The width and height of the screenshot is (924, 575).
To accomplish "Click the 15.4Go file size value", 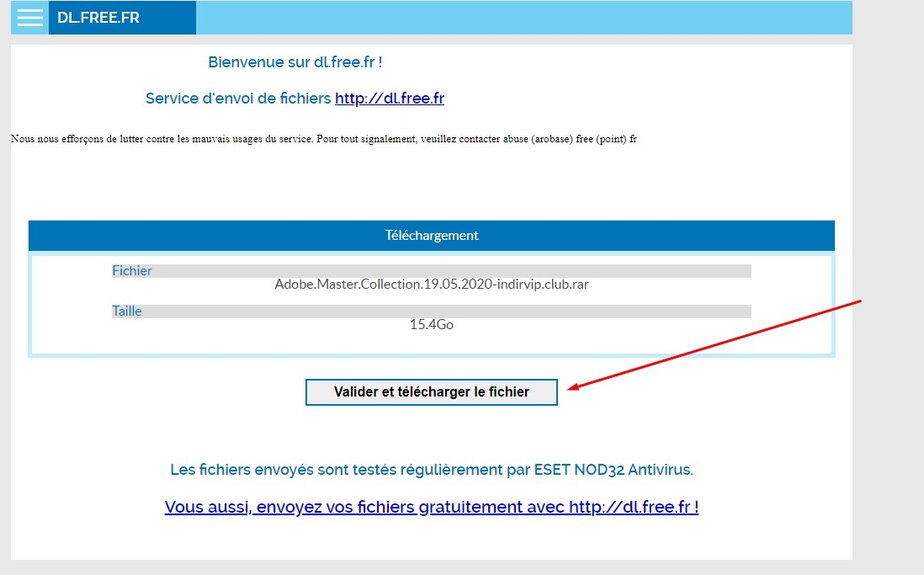I will point(431,324).
